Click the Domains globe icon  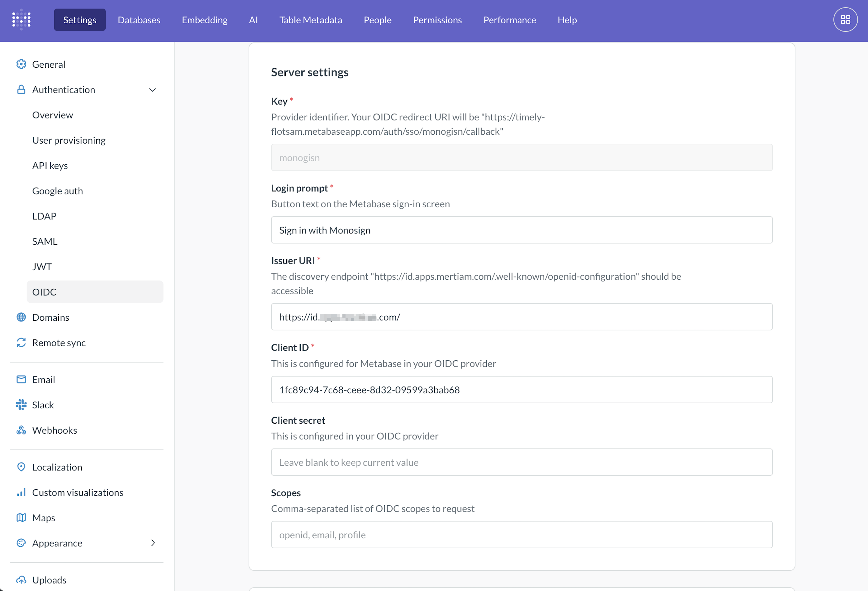tap(21, 317)
